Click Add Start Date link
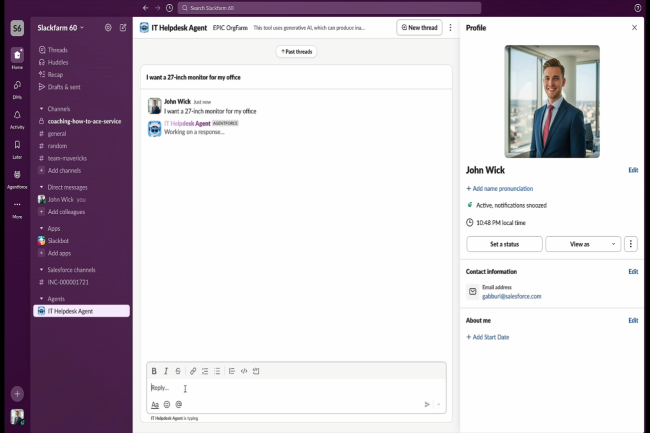This screenshot has height=433, width=650. pyautogui.click(x=488, y=337)
